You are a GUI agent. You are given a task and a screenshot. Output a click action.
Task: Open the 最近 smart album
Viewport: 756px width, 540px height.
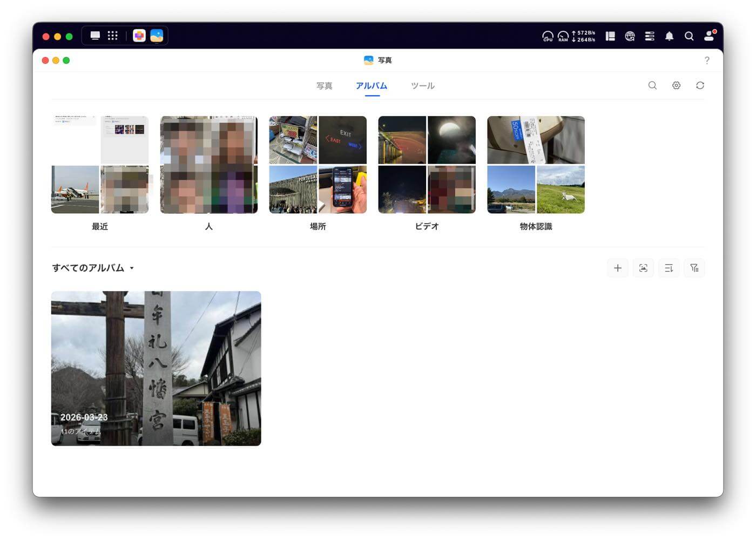[100, 165]
